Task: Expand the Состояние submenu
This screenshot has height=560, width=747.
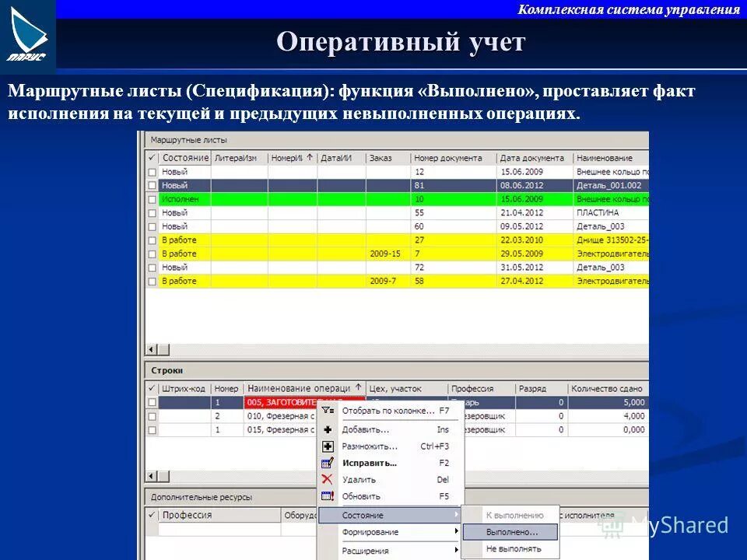Action: pyautogui.click(x=363, y=514)
